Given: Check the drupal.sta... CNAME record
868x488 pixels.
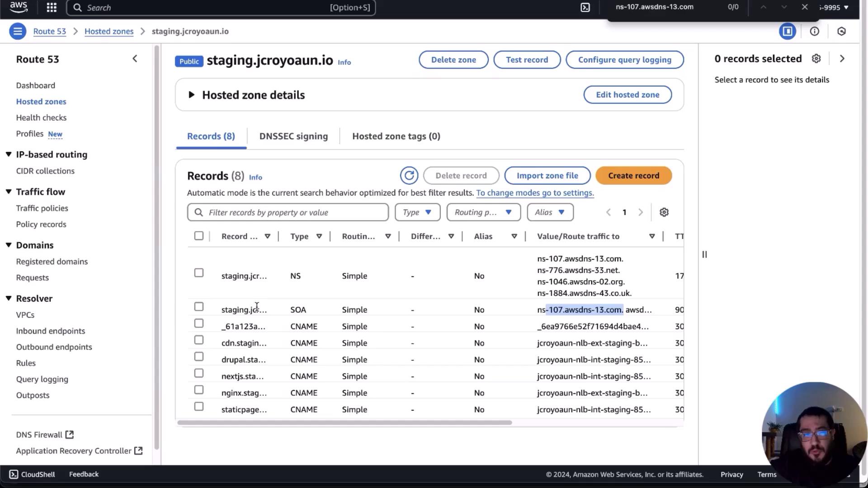Looking at the screenshot, I should point(199,357).
